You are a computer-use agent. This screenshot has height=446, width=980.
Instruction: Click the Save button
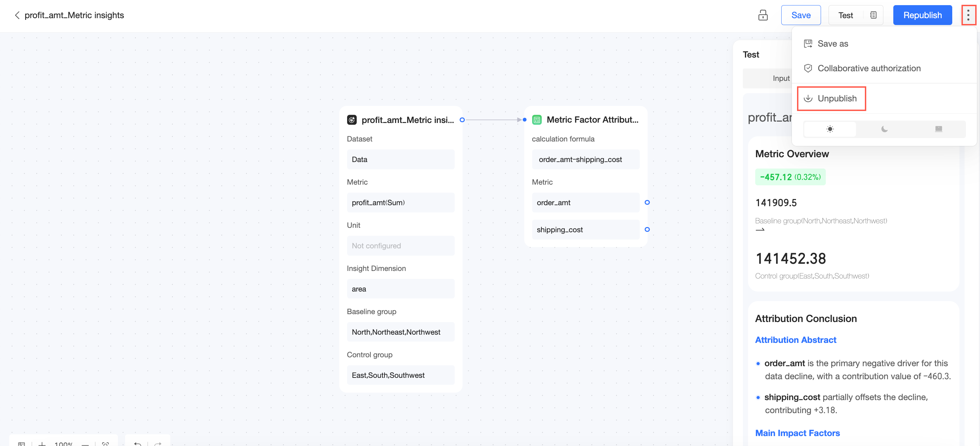[800, 15]
